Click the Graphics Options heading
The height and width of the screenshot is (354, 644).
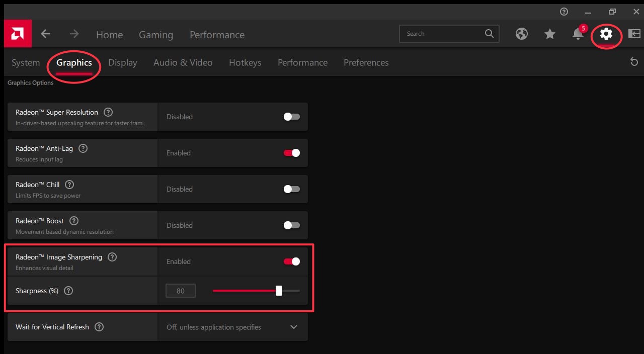coord(30,82)
